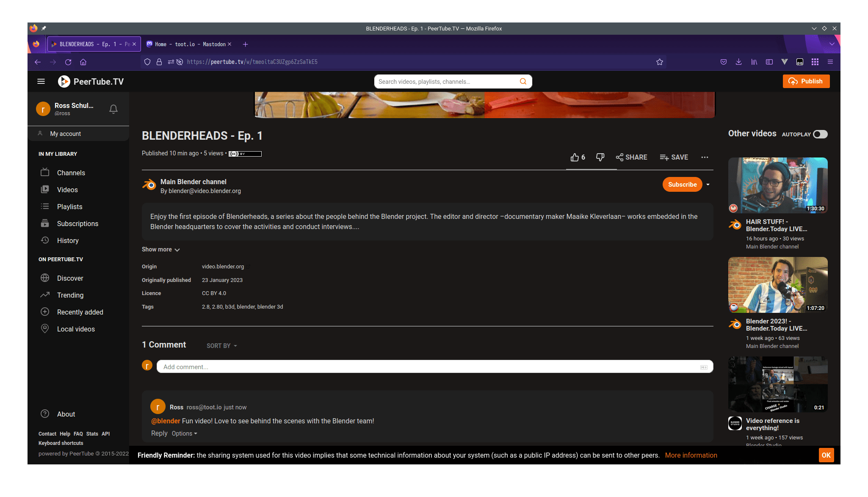Screen dimensions: 868x497
Task: Click the SAVE button
Action: [674, 157]
